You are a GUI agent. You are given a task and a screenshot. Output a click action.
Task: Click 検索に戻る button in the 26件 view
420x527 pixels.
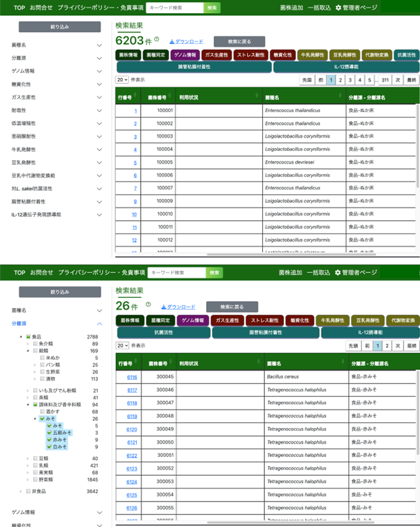(232, 307)
